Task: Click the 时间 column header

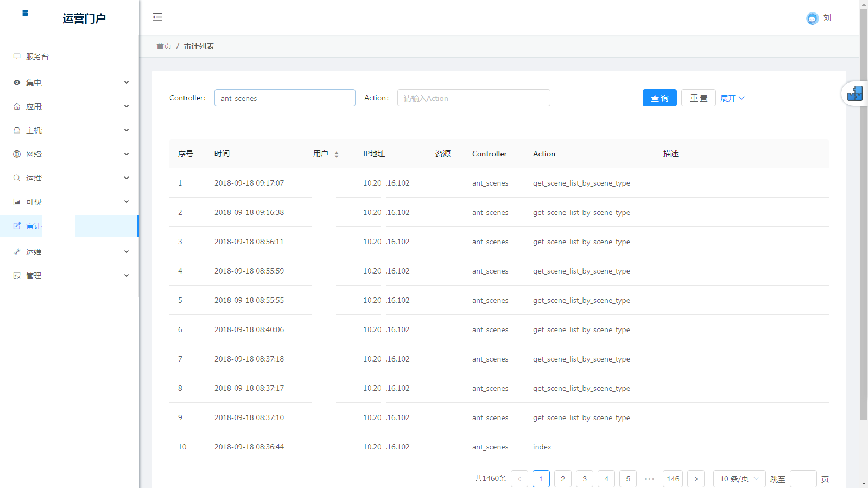Action: click(222, 154)
